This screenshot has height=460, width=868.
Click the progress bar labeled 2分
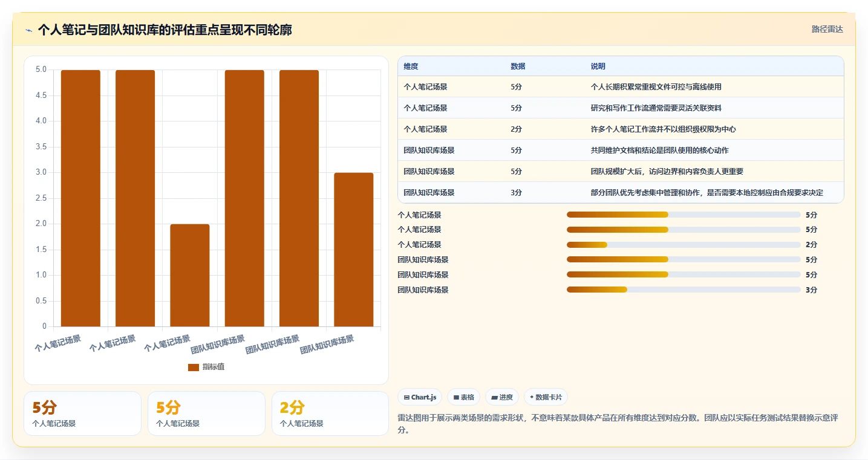tap(684, 245)
